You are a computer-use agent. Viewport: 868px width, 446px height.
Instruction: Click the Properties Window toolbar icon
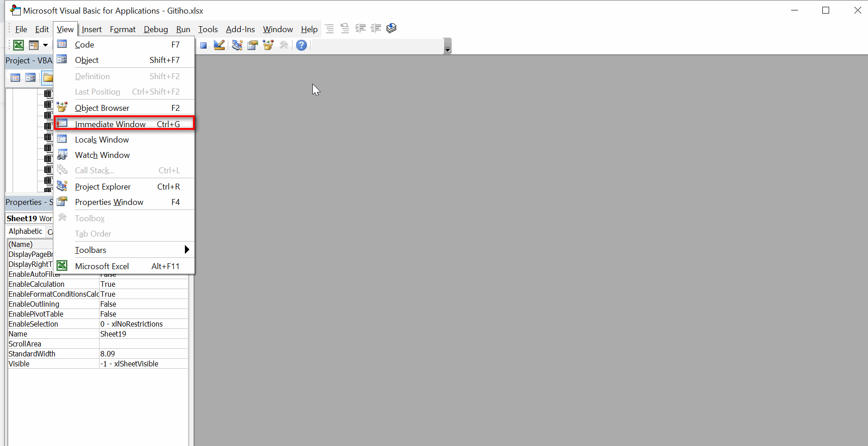253,45
